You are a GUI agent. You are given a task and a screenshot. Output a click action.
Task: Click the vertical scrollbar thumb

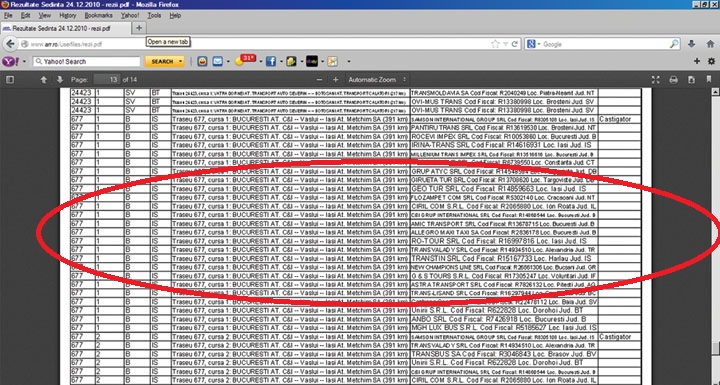715,349
